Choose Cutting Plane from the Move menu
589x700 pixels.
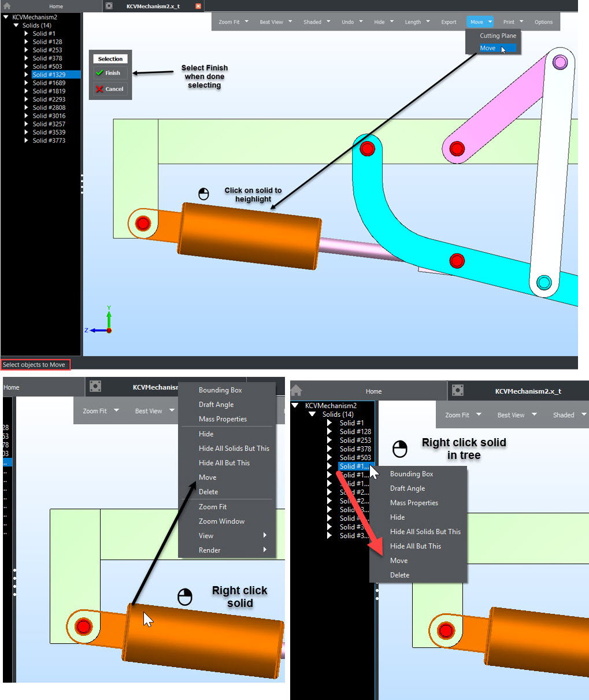point(498,36)
